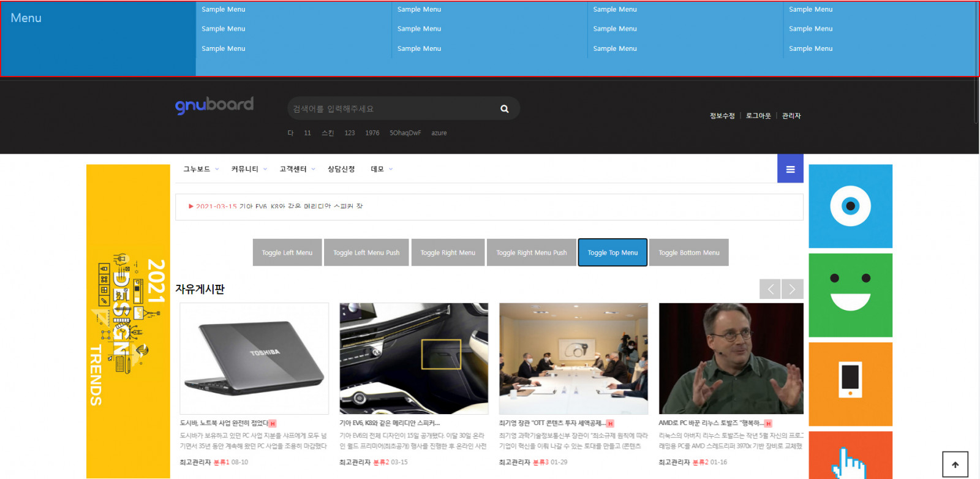Image resolution: width=980 pixels, height=479 pixels.
Task: Click the 2021-03-15 news ticker headline
Action: click(276, 206)
